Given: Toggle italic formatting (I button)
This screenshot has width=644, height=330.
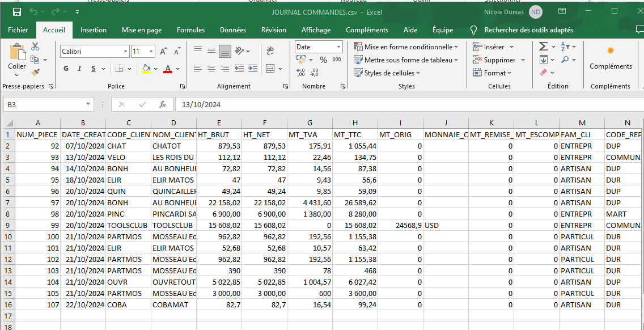Looking at the screenshot, I should pyautogui.click(x=79, y=69).
